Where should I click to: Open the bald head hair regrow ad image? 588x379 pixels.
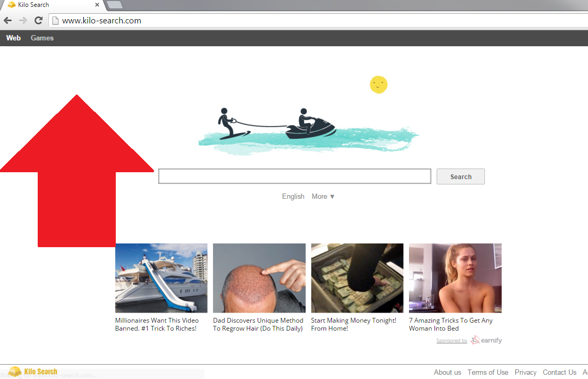[259, 278]
